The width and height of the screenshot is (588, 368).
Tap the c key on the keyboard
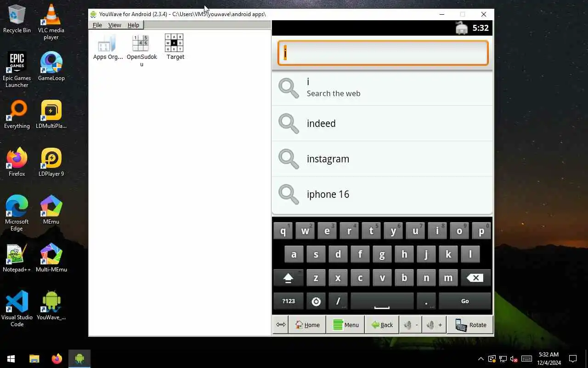click(x=360, y=278)
